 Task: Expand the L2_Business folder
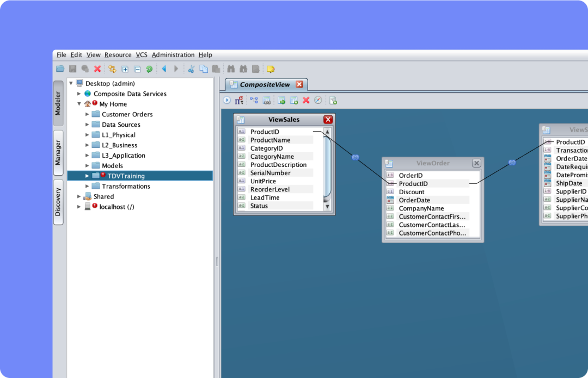(x=87, y=145)
